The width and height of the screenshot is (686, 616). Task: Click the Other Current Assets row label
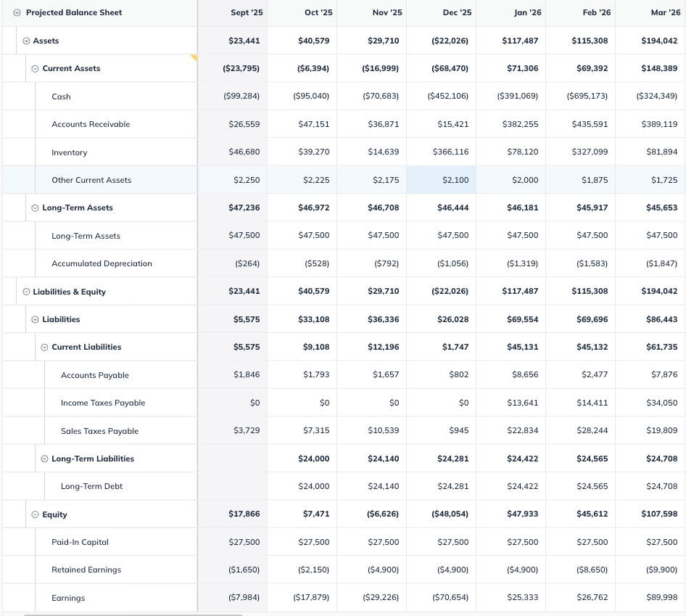pos(91,180)
